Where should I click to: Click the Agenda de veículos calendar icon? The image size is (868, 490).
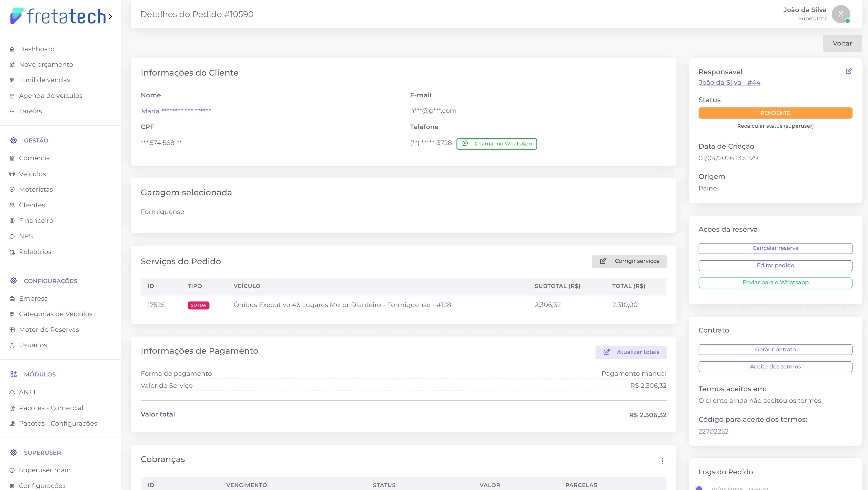12,96
